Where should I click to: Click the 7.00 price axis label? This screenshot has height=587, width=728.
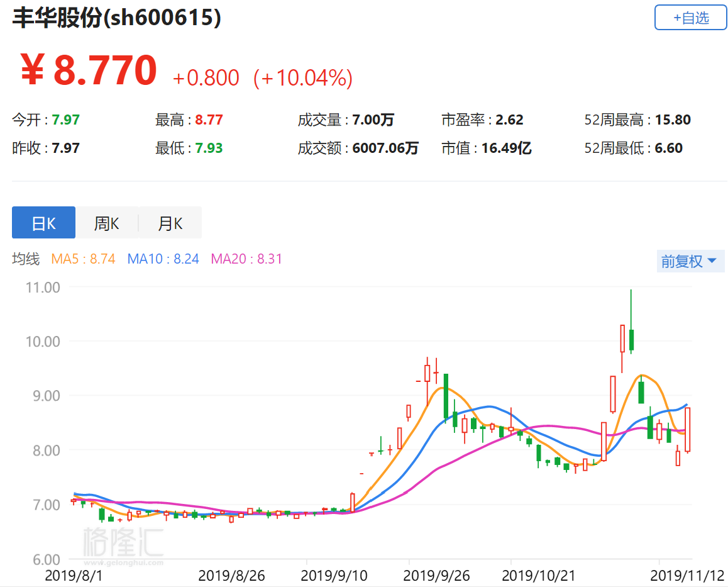click(x=47, y=505)
